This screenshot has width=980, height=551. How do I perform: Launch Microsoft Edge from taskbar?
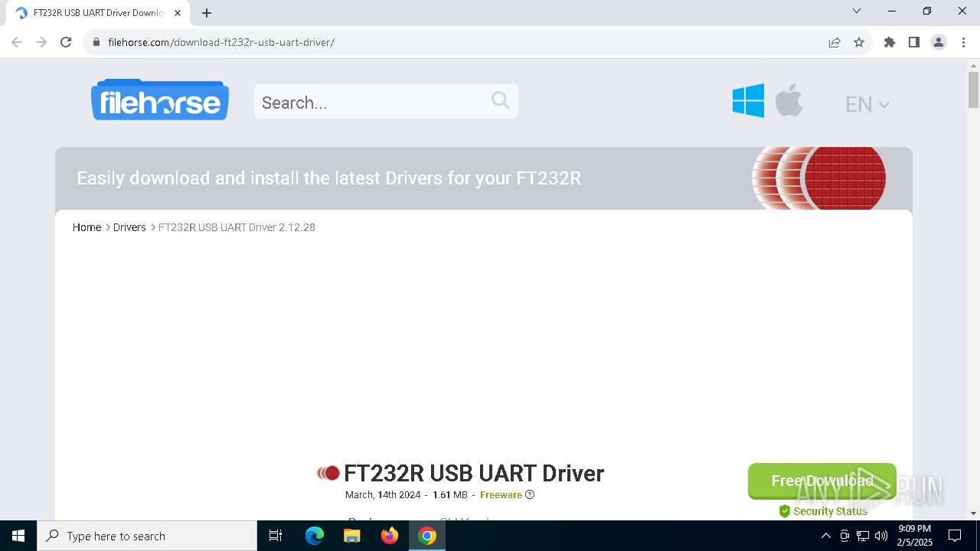(315, 536)
